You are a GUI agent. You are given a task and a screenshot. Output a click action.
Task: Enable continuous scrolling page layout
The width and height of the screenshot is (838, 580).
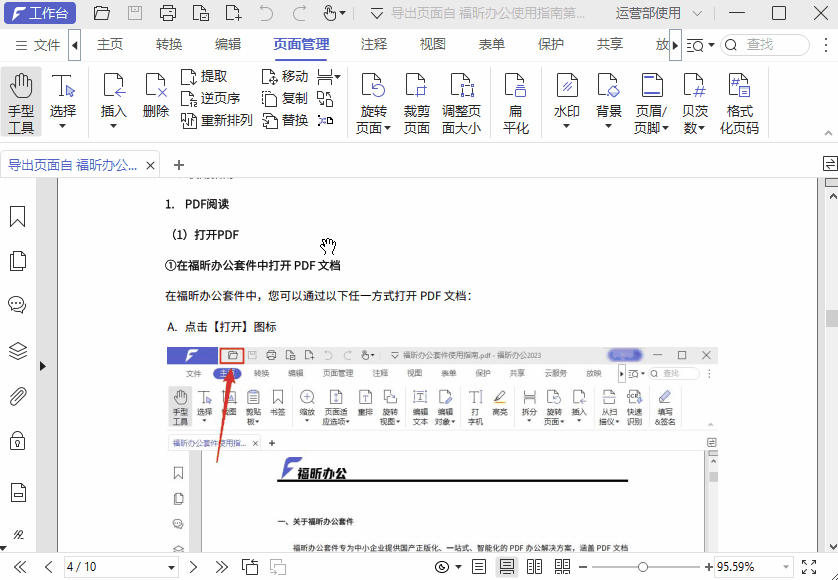coord(507,565)
